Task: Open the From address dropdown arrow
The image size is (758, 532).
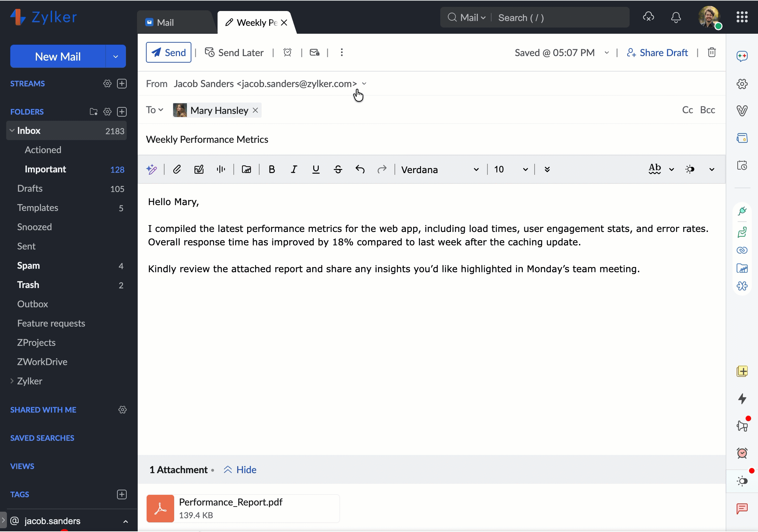Action: pyautogui.click(x=364, y=84)
